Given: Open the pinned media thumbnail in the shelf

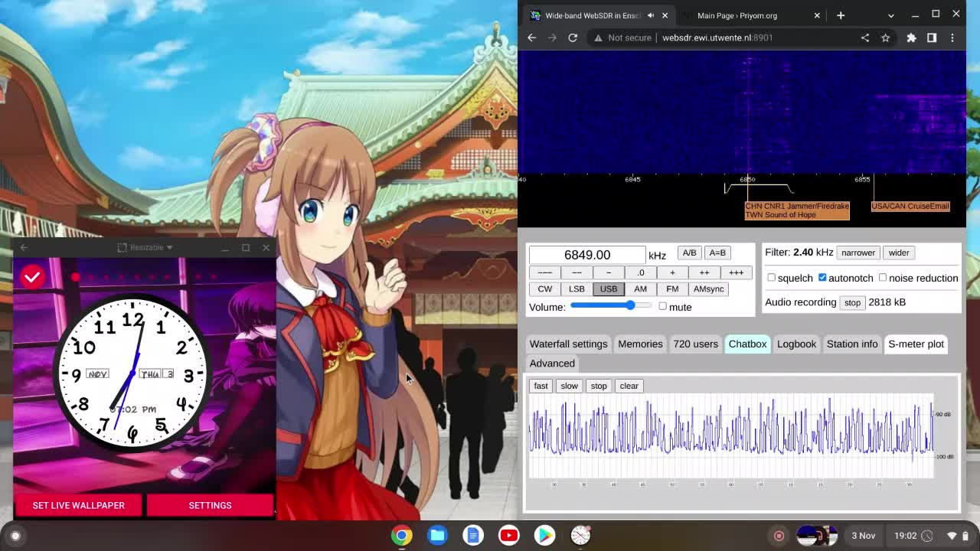Looking at the screenshot, I should [x=816, y=536].
